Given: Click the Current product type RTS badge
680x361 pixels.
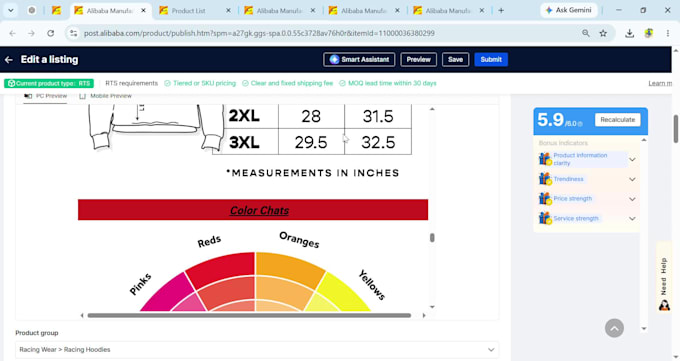Looking at the screenshot, I should click(49, 83).
